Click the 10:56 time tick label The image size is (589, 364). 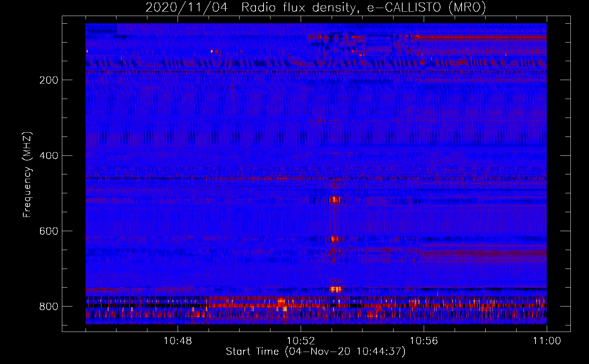click(x=424, y=341)
